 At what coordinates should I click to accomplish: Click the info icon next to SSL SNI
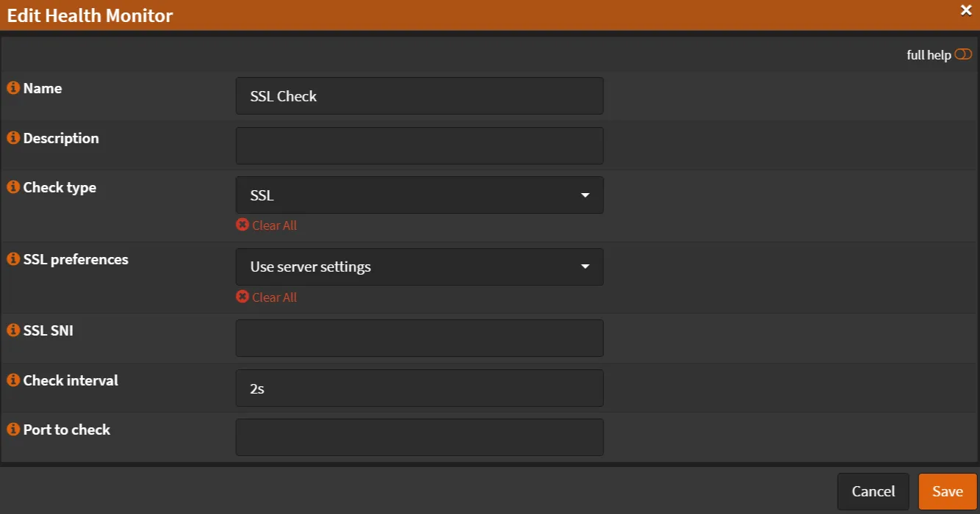click(12, 330)
